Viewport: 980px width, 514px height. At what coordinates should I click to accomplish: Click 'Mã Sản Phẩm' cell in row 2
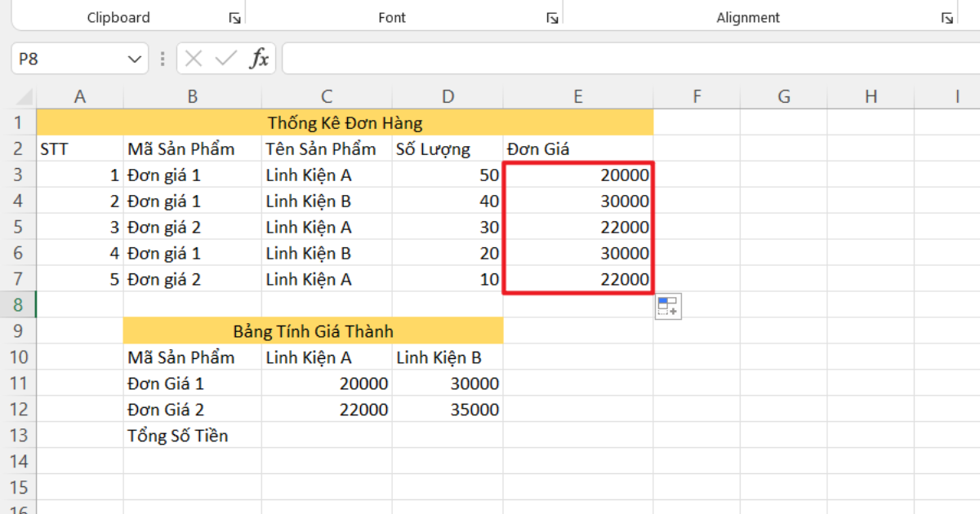click(x=193, y=148)
